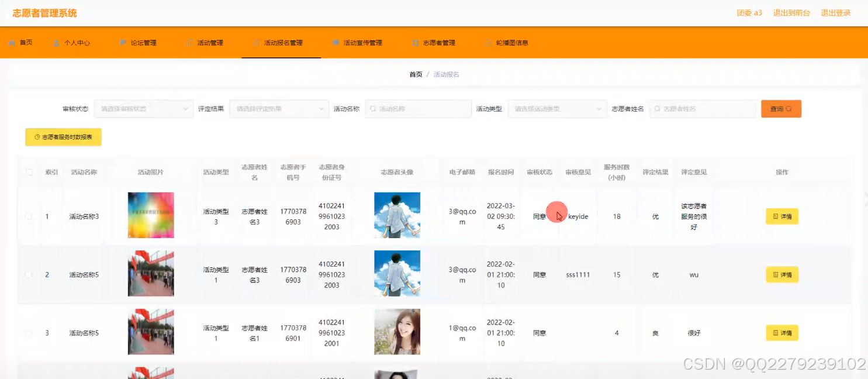
Task: Click the flag icon on 论坛管理 tab
Action: [123, 42]
